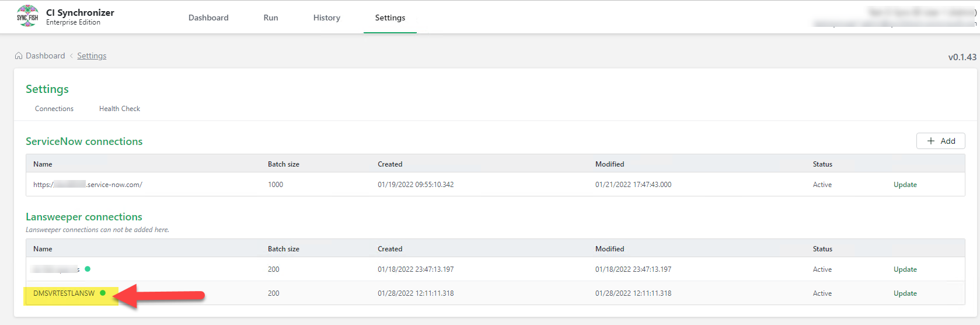Click created date 01/18/2022 23:47:13.197
Image resolution: width=980 pixels, height=325 pixels.
(416, 269)
